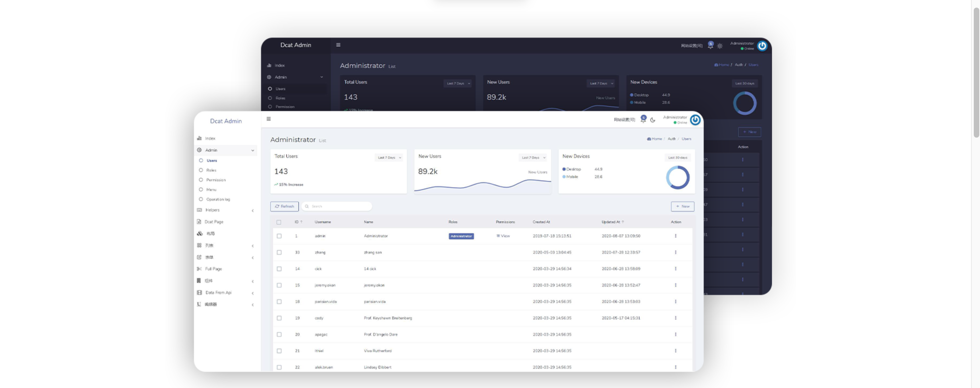
Task: Click the blue power avatar icon in light header
Action: click(x=695, y=120)
